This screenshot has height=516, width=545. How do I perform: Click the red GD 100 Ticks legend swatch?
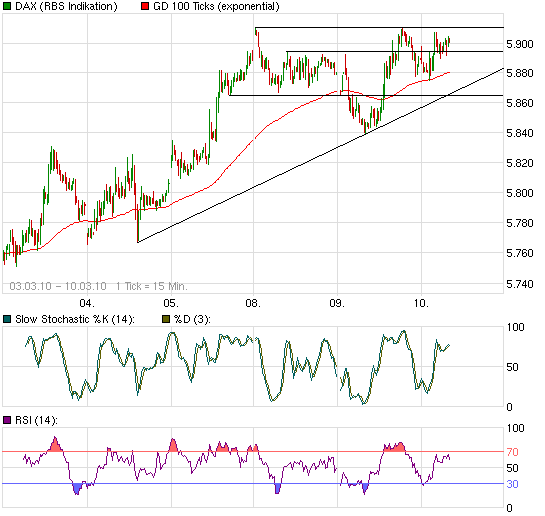coord(145,6)
